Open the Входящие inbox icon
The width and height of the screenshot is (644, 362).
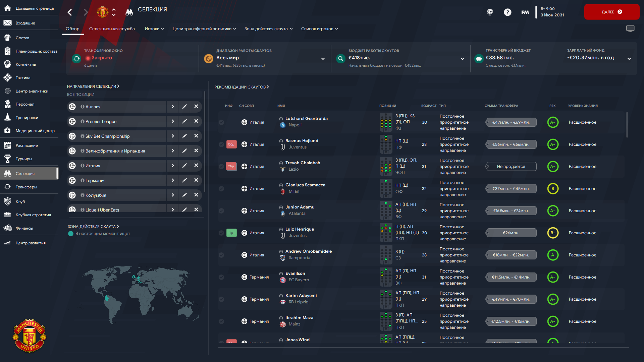[7, 23]
